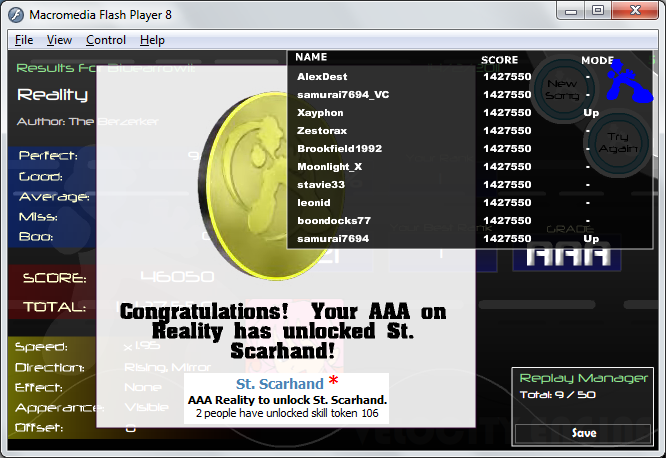Image resolution: width=666 pixels, height=458 pixels.
Task: Open the St. Scarhand link
Action: pyautogui.click(x=279, y=384)
